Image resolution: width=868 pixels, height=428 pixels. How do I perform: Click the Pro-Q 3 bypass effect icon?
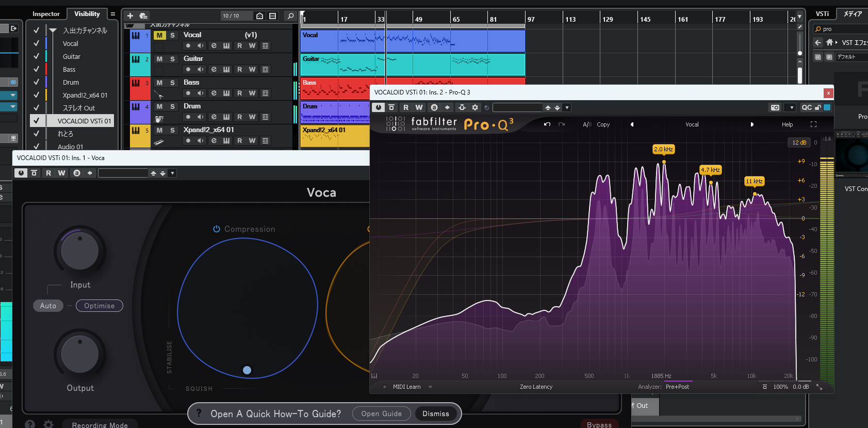click(x=391, y=107)
